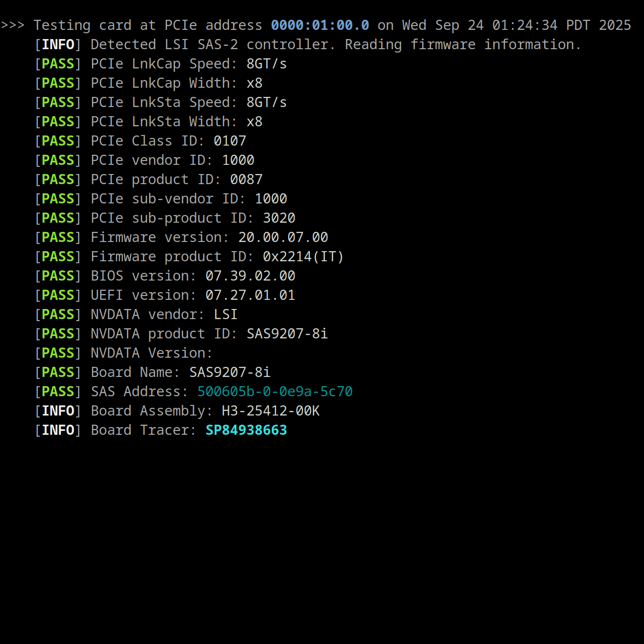Select the Board Name SAS9207-8i value
Viewport: 644px width, 644px height.
coord(230,372)
